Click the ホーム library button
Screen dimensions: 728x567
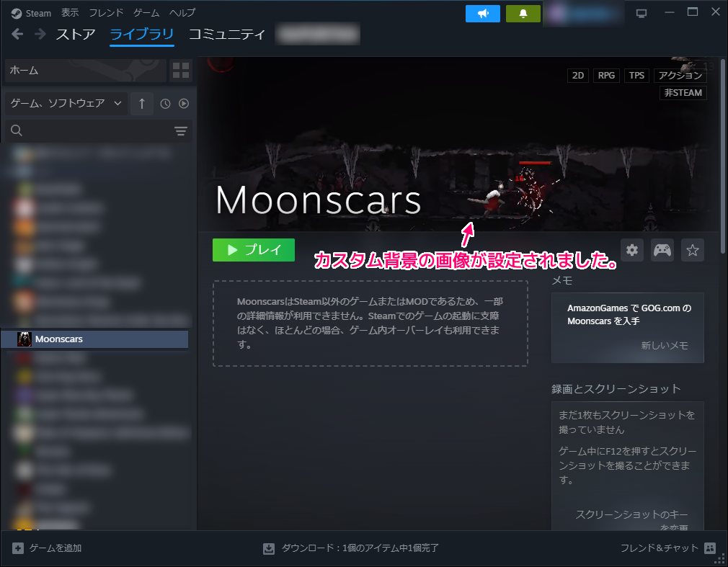click(x=86, y=71)
